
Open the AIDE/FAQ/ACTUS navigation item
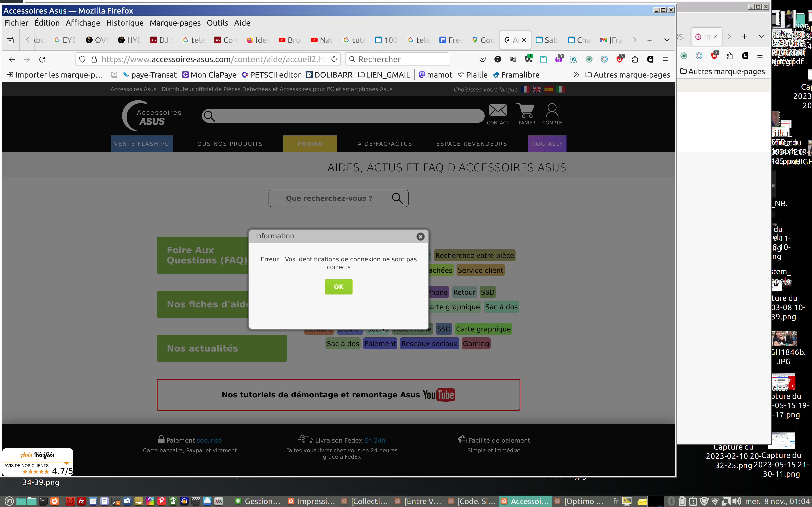pos(384,144)
